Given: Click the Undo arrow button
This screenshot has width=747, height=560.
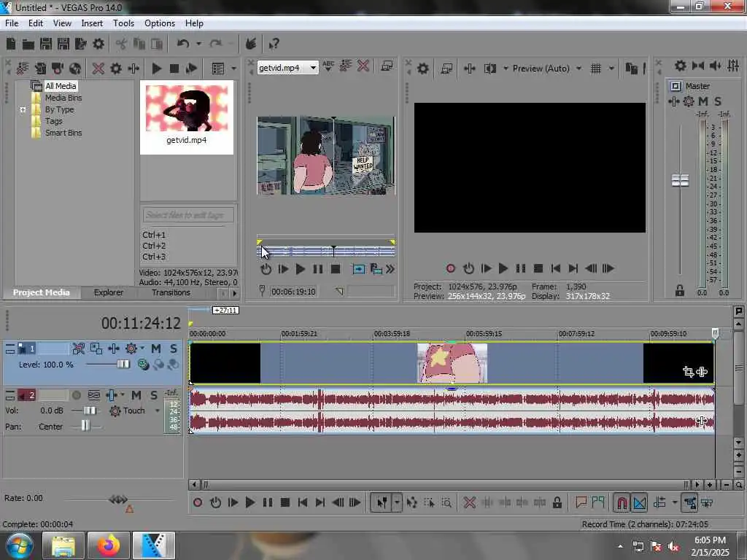Looking at the screenshot, I should (x=183, y=44).
